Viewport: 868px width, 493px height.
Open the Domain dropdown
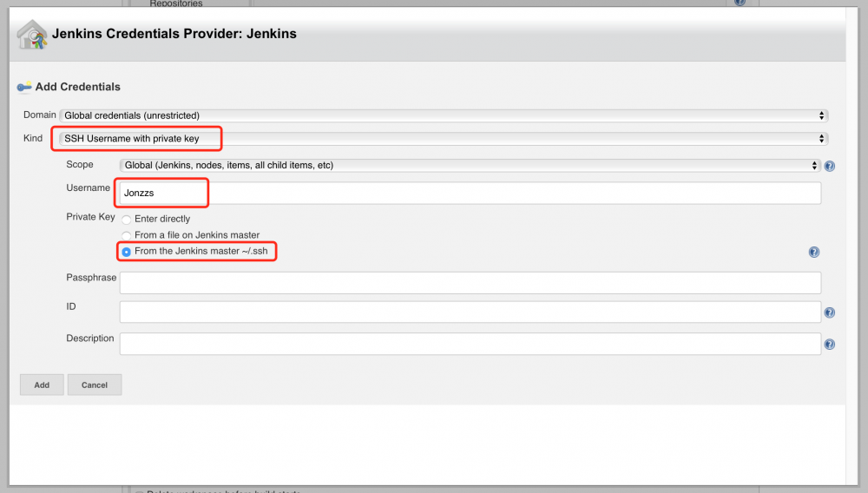(x=444, y=115)
